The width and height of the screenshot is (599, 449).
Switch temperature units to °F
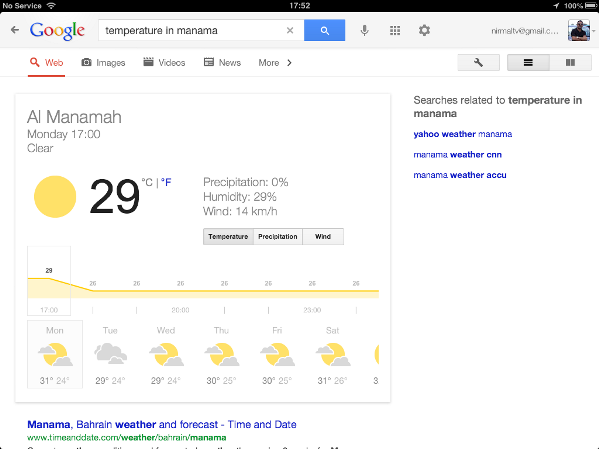[166, 182]
